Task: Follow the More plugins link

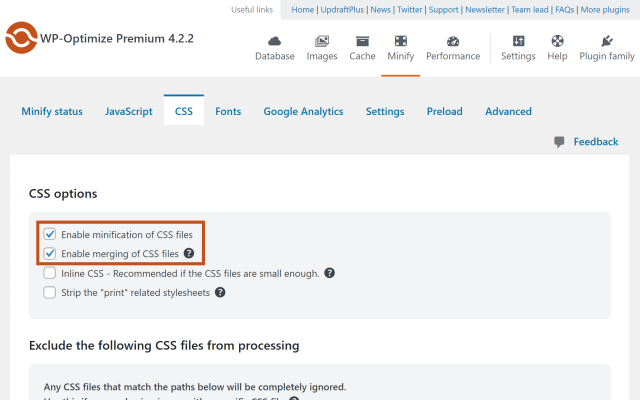Action: coord(605,10)
